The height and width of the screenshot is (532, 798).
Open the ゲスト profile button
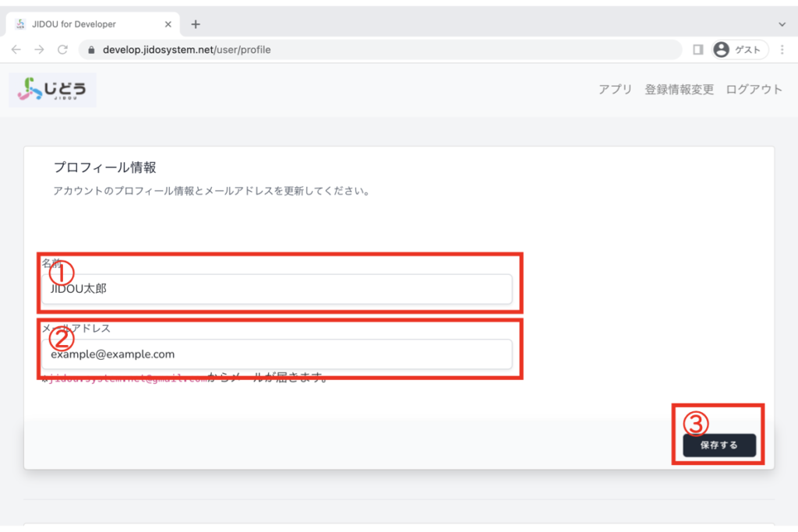740,50
